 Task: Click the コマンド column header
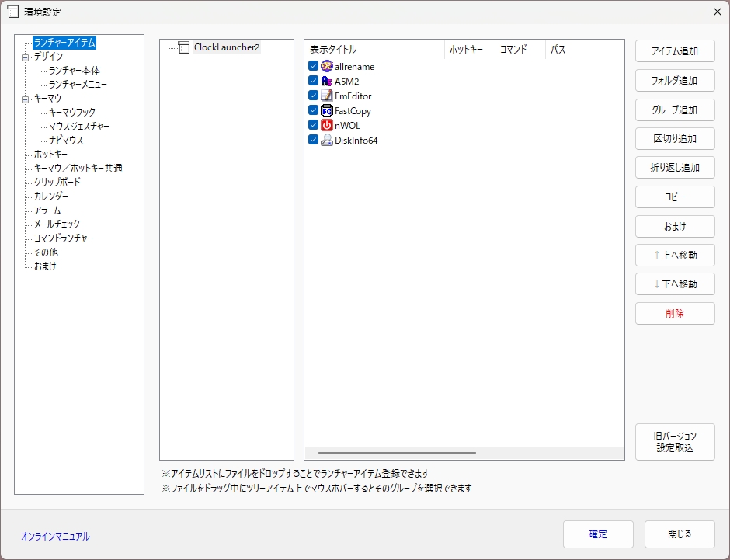(x=520, y=50)
